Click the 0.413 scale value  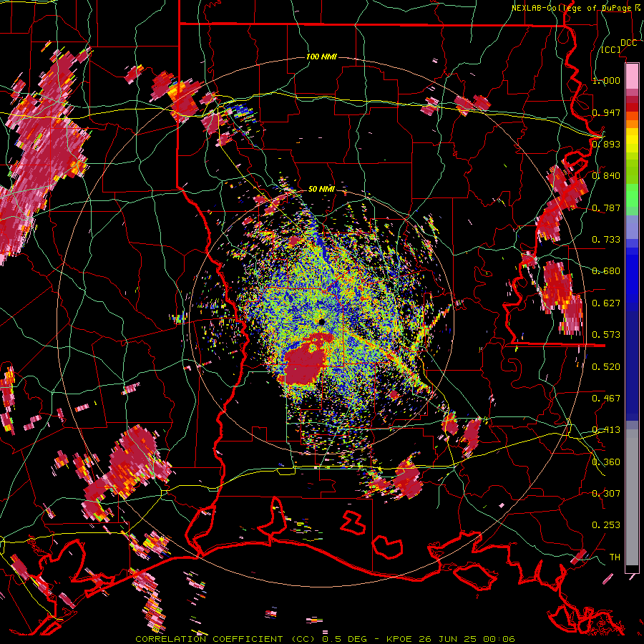click(x=606, y=430)
